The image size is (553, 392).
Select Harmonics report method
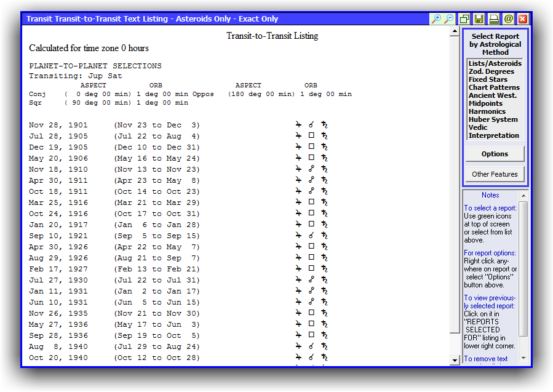[x=487, y=111]
